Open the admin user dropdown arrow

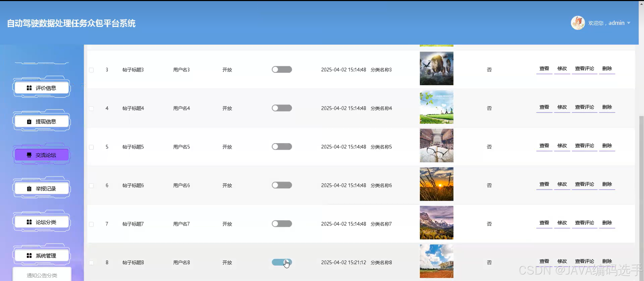[629, 23]
